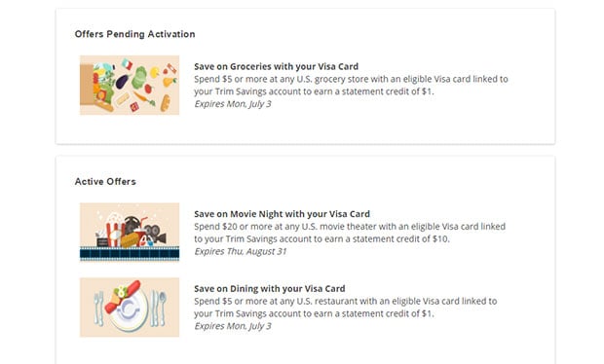Click the dining plate and cutlery illustration
Image resolution: width=604 pixels, height=364 pixels.
(130, 307)
